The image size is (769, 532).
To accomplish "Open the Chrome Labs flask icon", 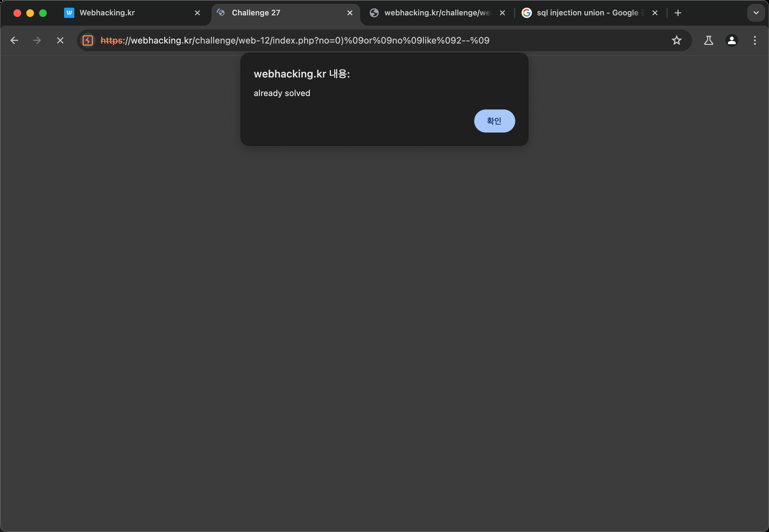I will click(708, 41).
